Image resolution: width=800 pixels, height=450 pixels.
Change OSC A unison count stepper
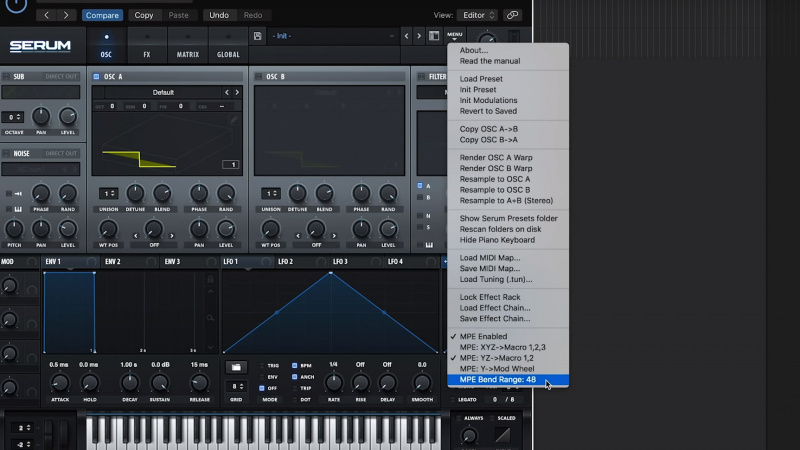coord(108,193)
